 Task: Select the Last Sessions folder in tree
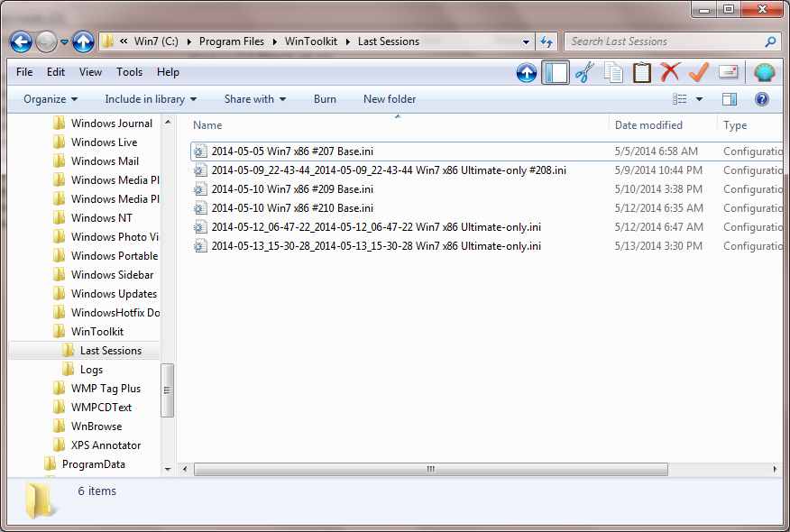coord(110,351)
